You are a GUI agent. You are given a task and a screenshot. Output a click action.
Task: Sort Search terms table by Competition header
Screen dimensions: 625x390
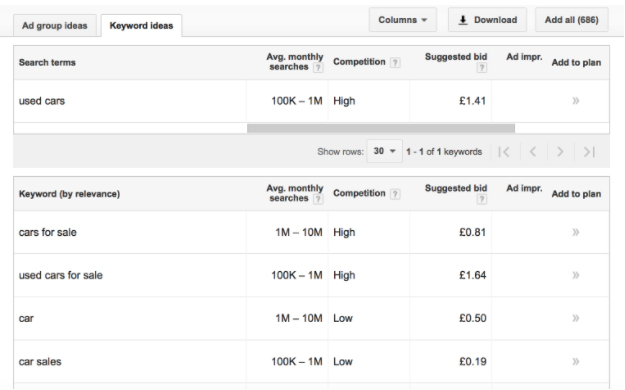pyautogui.click(x=359, y=62)
